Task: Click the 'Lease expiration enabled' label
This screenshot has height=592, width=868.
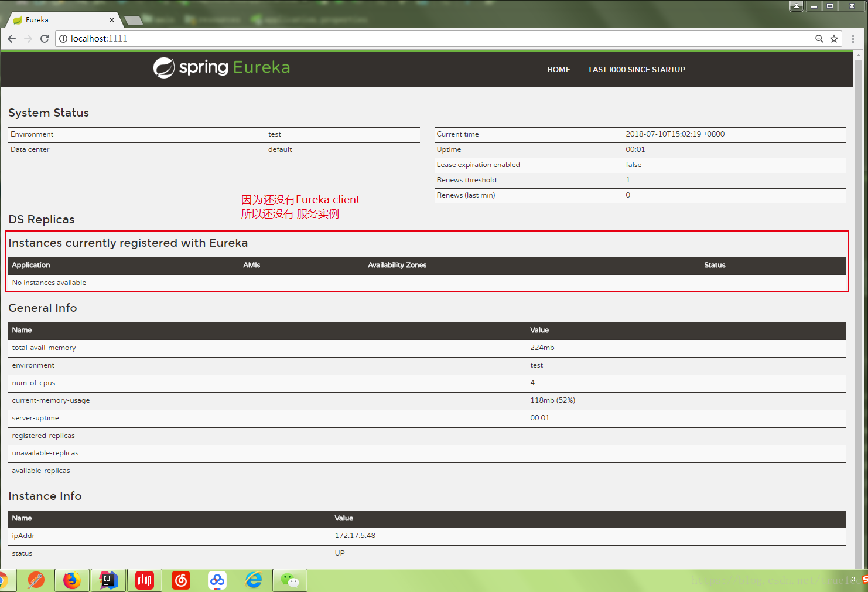Action: coord(478,165)
